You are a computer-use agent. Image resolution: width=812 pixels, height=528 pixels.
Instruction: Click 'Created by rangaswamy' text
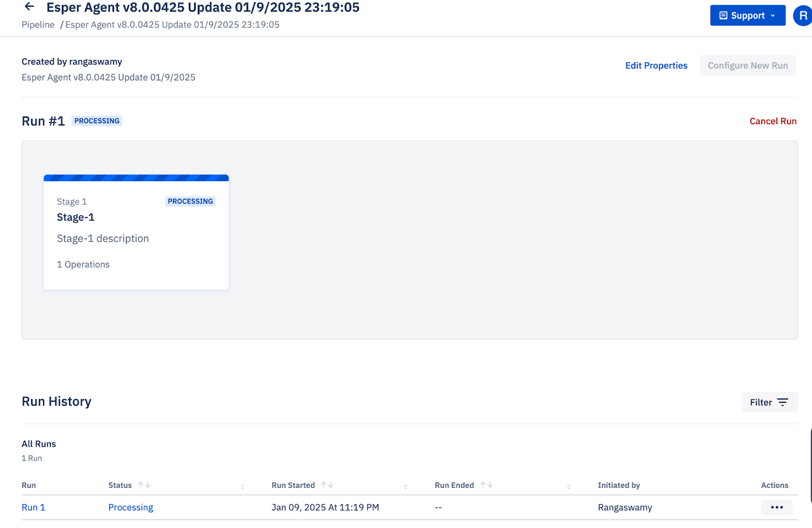[x=72, y=61]
